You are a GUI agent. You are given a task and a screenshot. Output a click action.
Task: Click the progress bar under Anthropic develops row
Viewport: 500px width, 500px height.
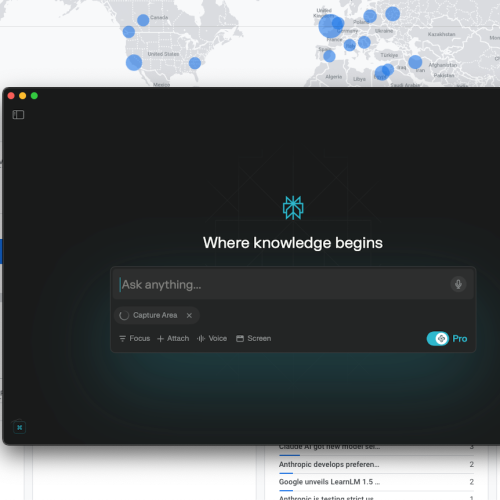pos(376,473)
